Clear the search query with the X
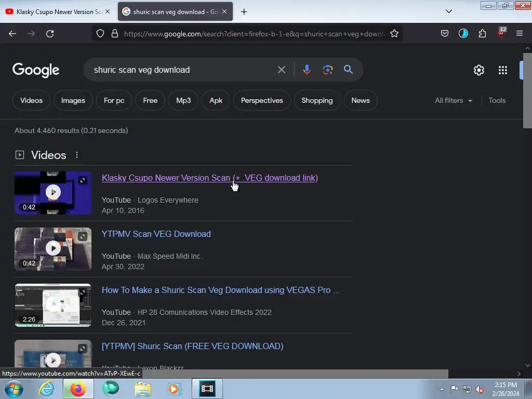 pyautogui.click(x=281, y=70)
